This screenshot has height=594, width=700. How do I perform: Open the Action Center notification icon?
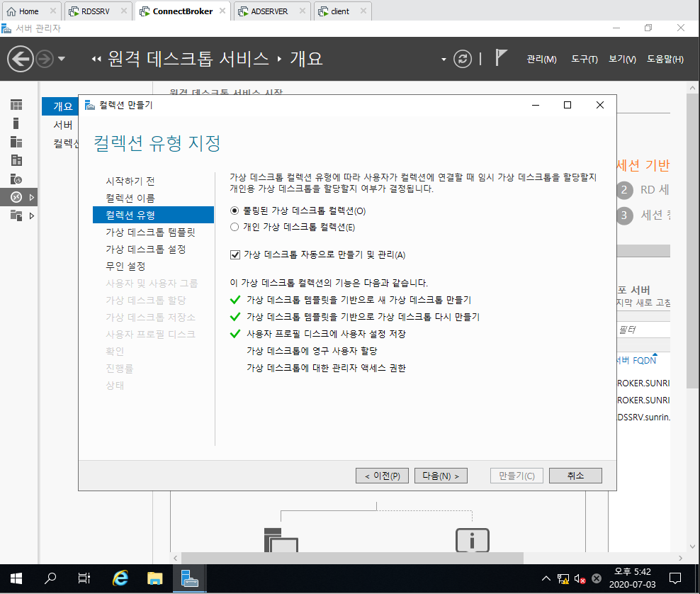point(675,579)
